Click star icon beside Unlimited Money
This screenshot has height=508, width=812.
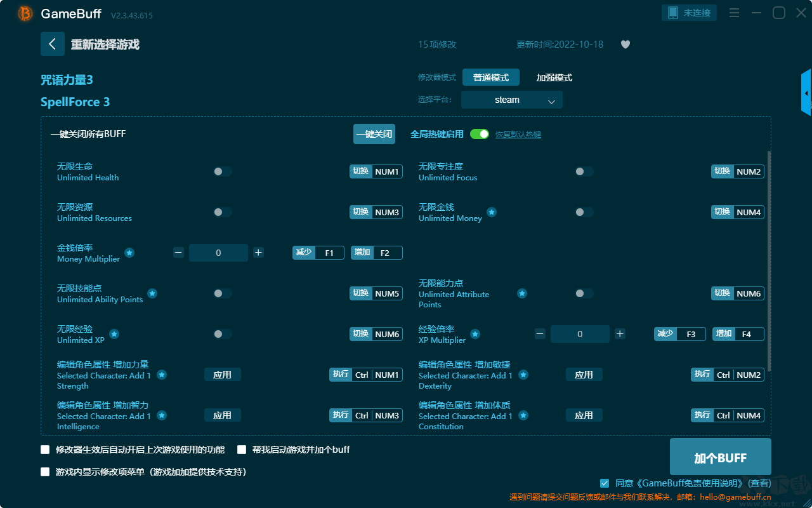click(492, 212)
